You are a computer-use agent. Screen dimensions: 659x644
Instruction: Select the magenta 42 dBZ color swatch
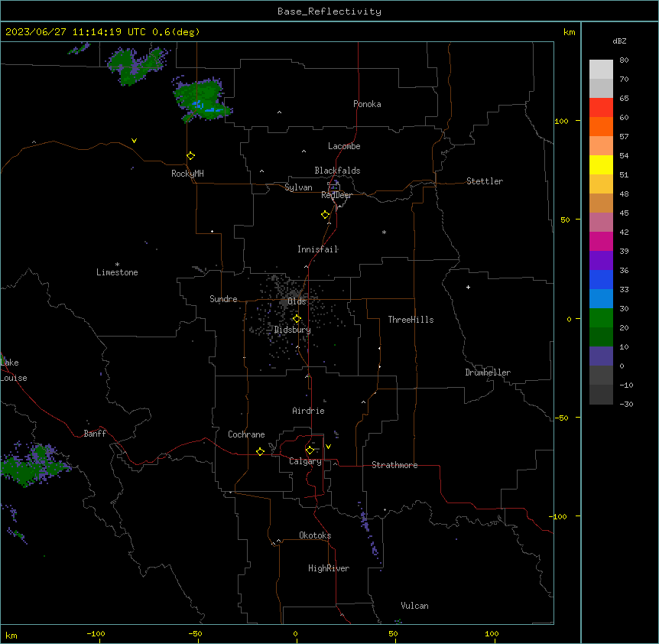coord(601,241)
